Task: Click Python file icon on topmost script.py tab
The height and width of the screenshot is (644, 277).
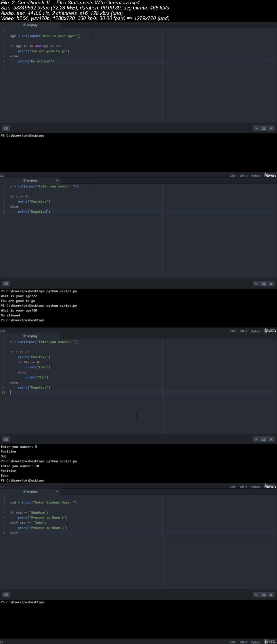Action: tap(25, 25)
